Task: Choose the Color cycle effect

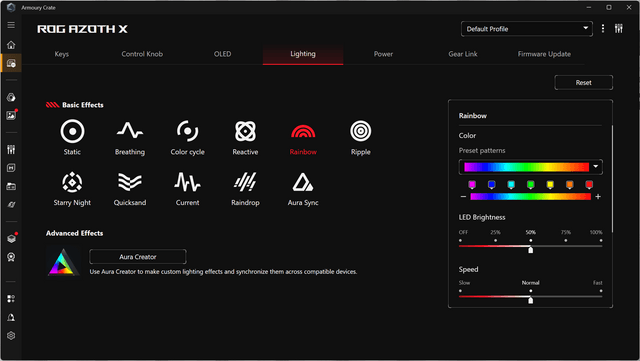Action: point(187,137)
